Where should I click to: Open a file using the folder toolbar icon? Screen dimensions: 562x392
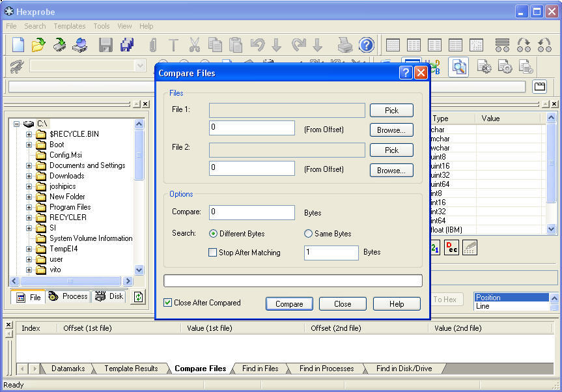tap(38, 45)
